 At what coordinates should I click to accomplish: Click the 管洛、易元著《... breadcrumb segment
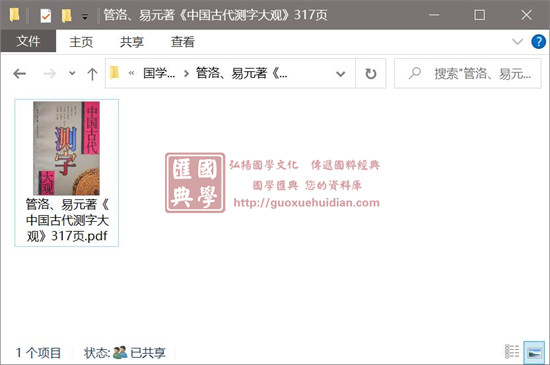(242, 73)
